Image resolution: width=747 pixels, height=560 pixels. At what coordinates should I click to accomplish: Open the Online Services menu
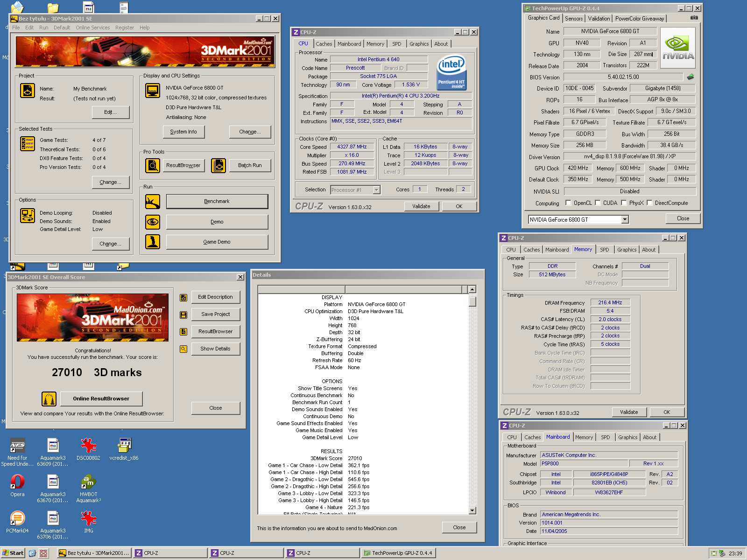point(93,28)
